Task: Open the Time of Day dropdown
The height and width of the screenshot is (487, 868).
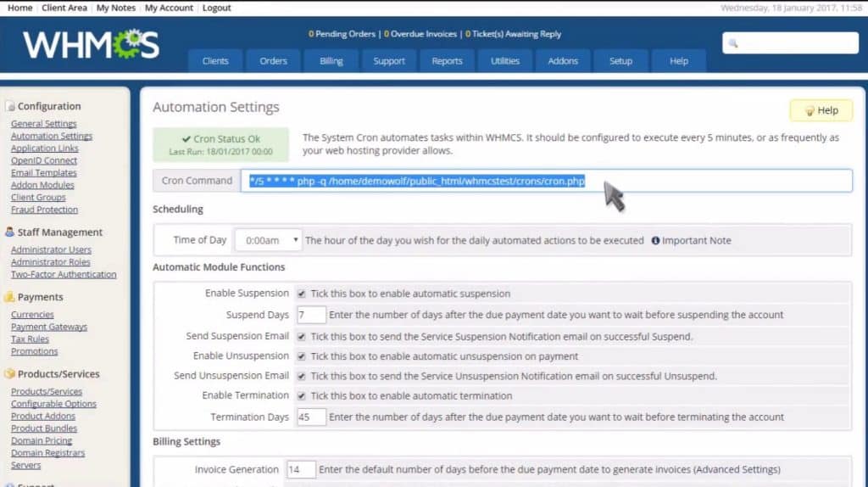Action: coord(269,240)
